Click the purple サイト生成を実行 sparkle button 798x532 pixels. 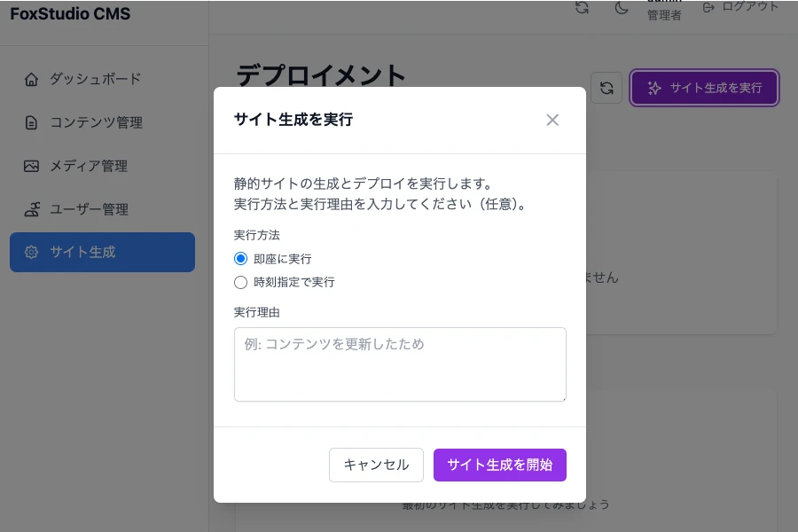(704, 88)
